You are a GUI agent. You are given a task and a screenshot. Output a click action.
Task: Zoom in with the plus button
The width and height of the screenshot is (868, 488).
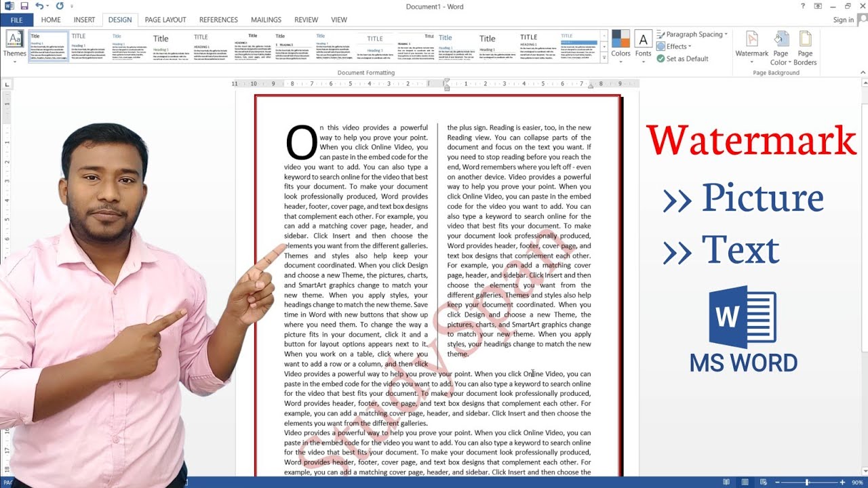pos(843,482)
